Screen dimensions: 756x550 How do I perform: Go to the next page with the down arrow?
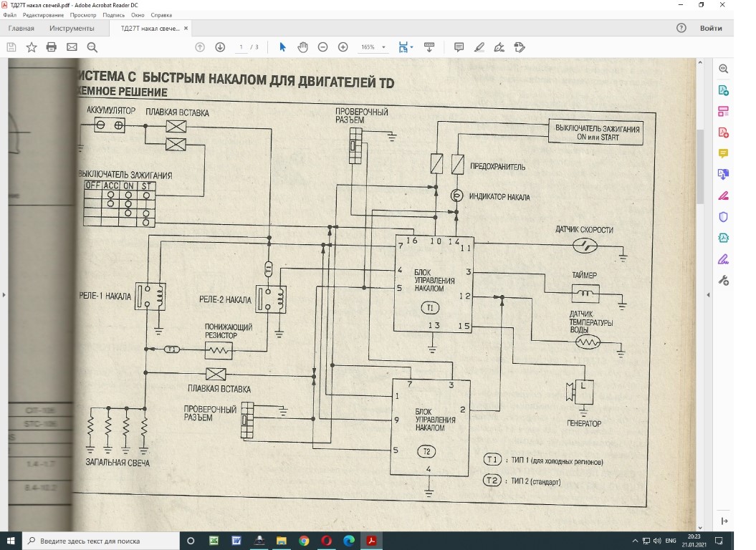pyautogui.click(x=220, y=47)
